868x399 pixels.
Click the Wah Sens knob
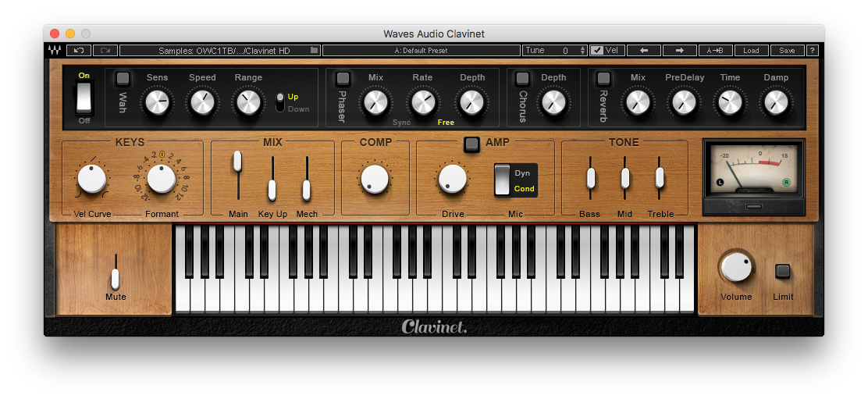click(157, 102)
